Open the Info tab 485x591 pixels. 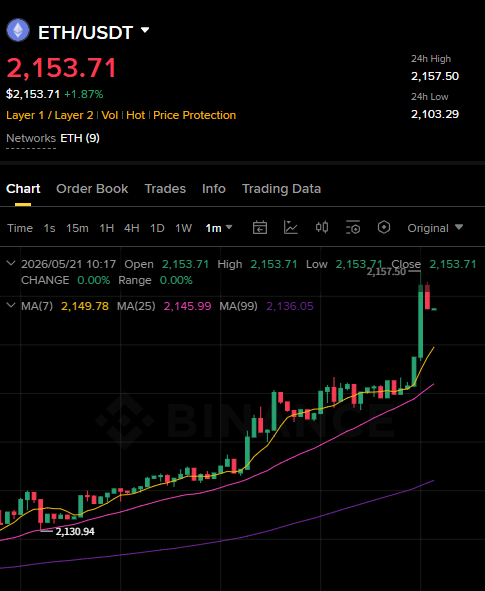(x=214, y=188)
